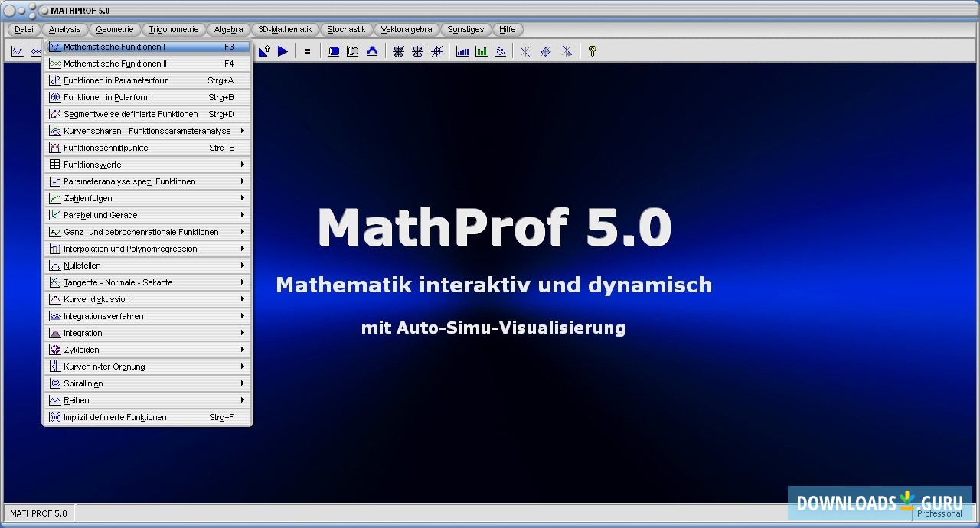Click the equals sign toolbar icon
The height and width of the screenshot is (528, 980).
pos(307,51)
